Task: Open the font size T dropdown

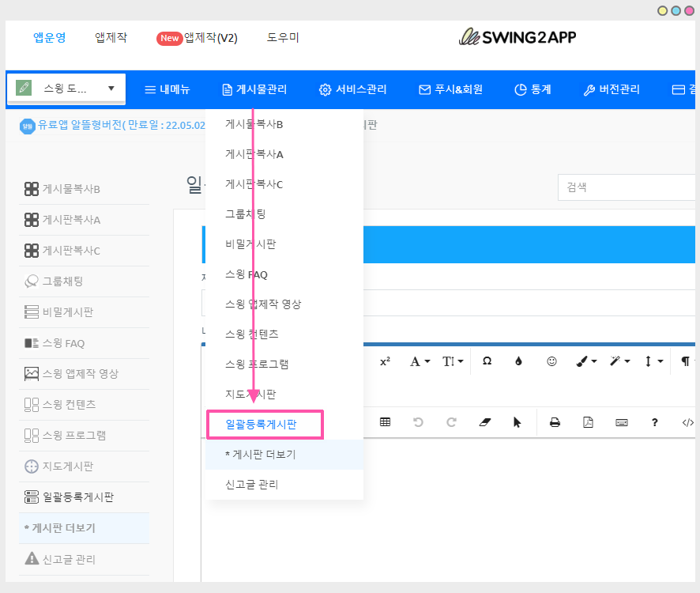Action: pos(453,361)
